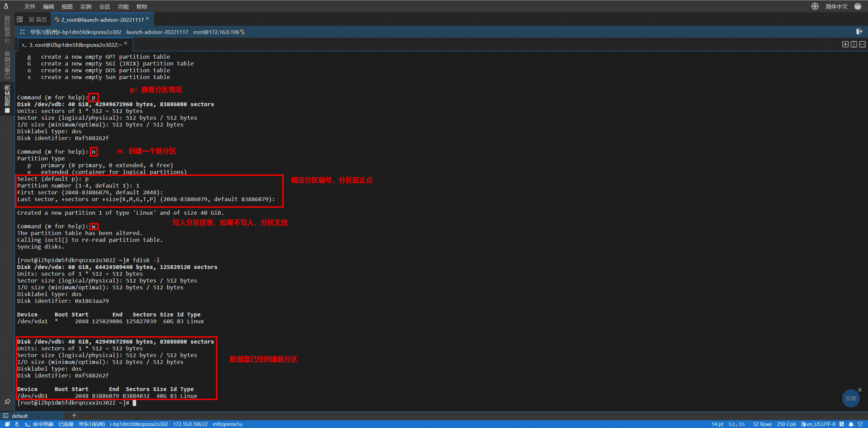Click the bell notification icon in the status bar
868x428 pixels.
pyautogui.click(x=851, y=424)
